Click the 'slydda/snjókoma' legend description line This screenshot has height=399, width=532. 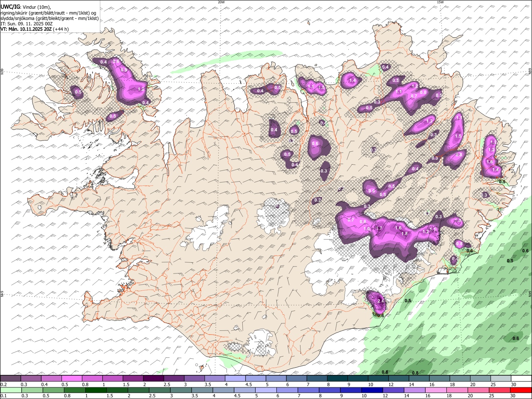[49, 18]
